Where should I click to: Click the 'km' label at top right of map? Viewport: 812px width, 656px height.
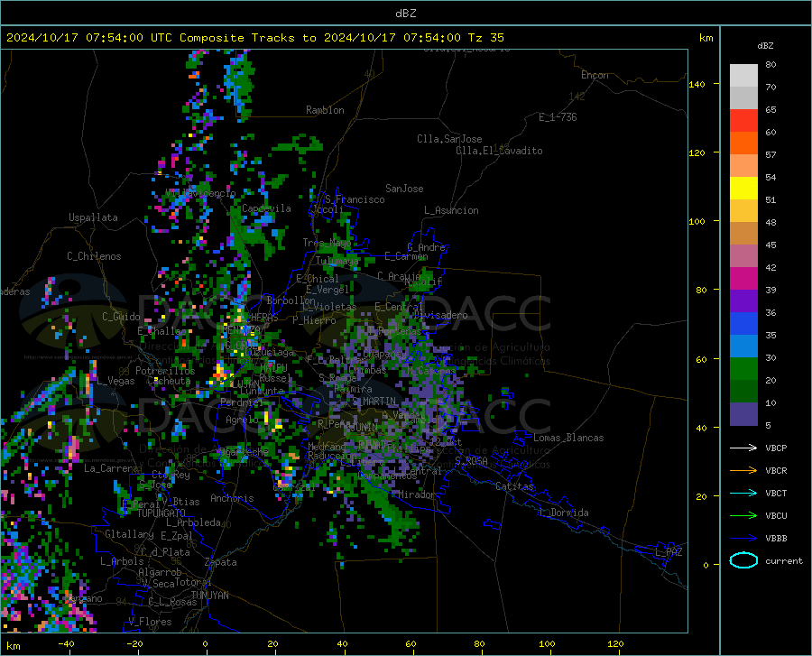[x=706, y=38]
